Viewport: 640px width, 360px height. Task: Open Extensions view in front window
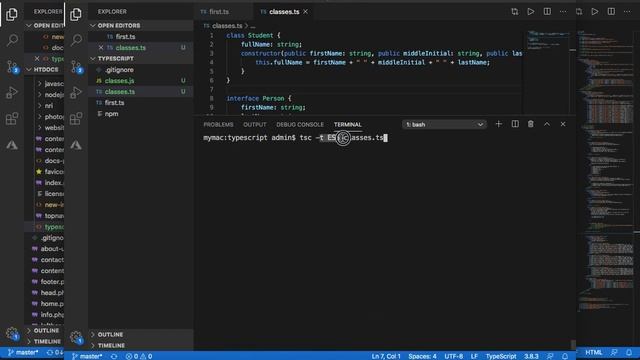click(76, 119)
